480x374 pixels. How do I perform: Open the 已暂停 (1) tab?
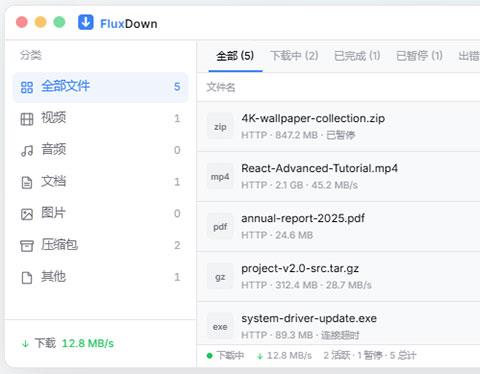tap(419, 56)
